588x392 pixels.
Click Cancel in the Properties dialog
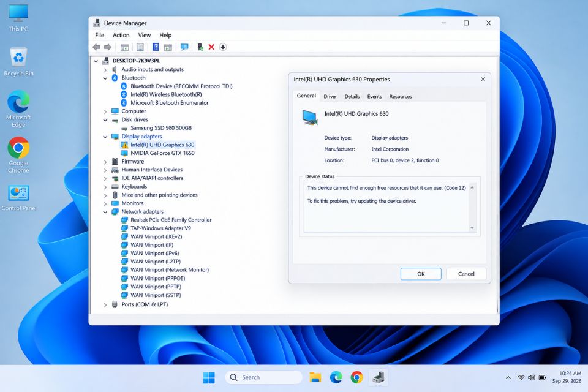466,274
